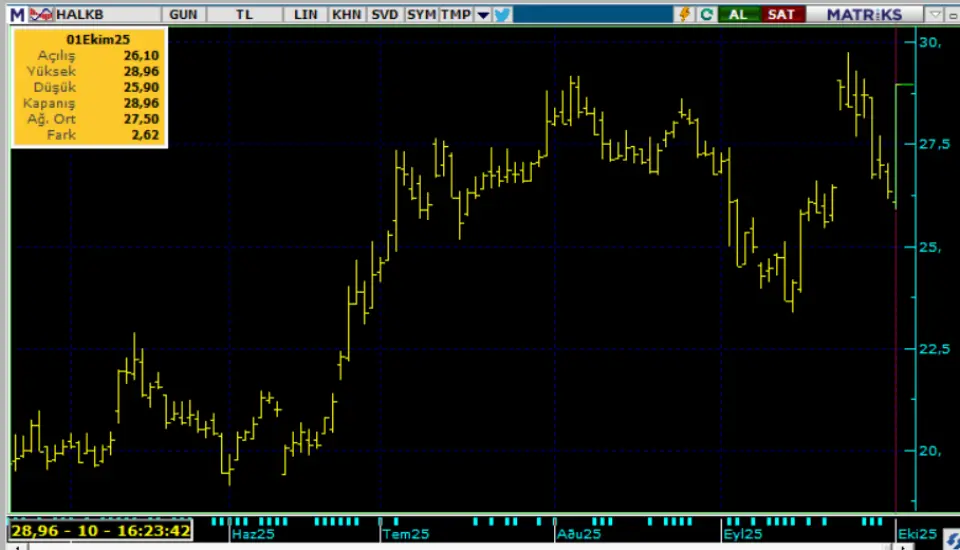Open the GUN period selector
This screenshot has height=550, width=960.
pyautogui.click(x=183, y=14)
